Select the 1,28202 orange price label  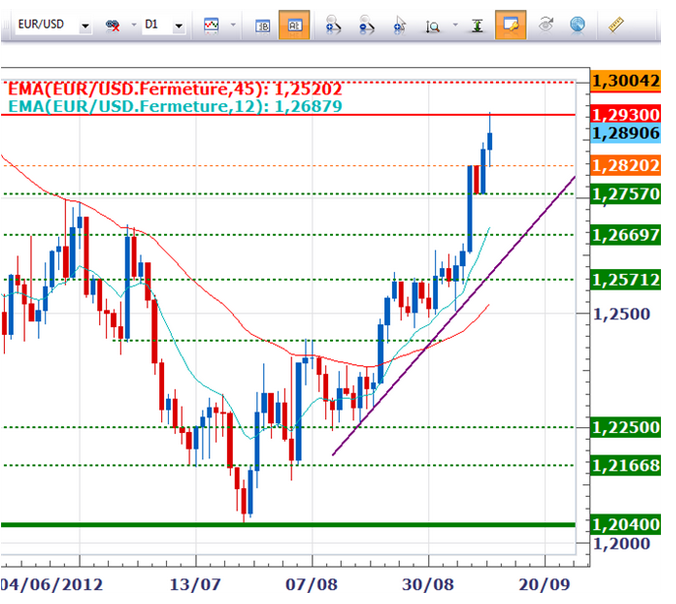(626, 166)
